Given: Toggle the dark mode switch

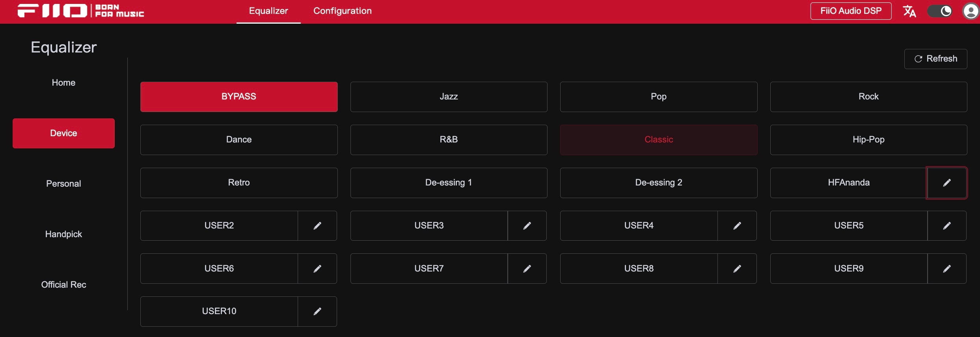Looking at the screenshot, I should 940,11.
